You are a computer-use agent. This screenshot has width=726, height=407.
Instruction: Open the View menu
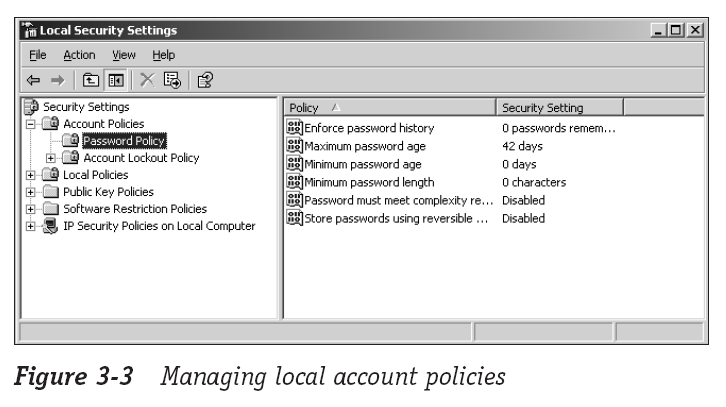coord(124,55)
